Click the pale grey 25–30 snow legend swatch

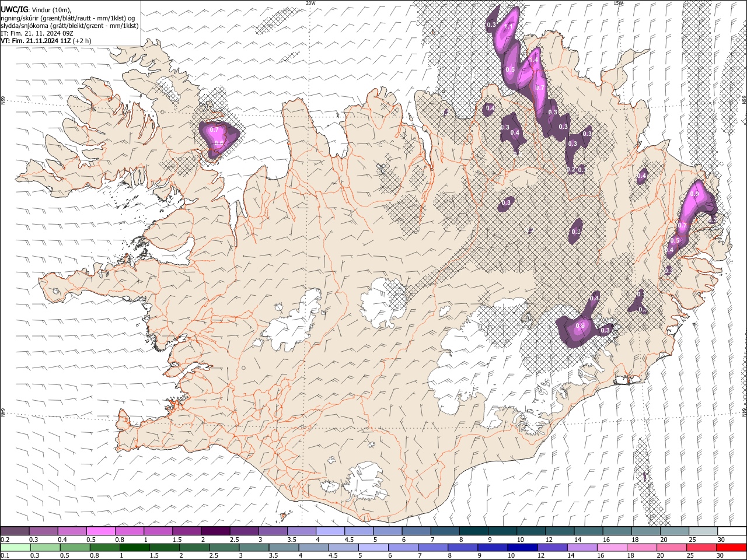click(x=703, y=531)
